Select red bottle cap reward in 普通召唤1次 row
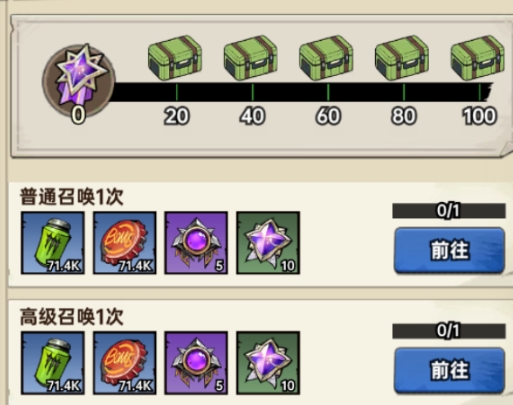 pyautogui.click(x=125, y=243)
